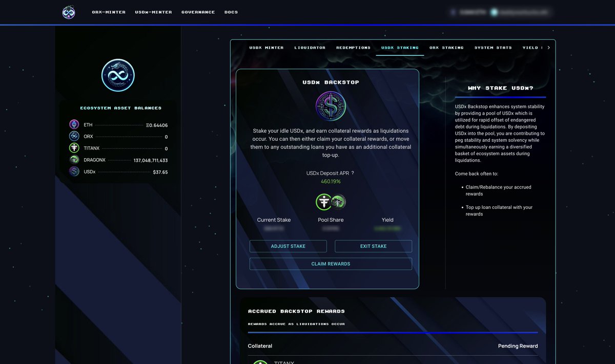Click the question mark beside USDx Deposit APR

coord(353,173)
